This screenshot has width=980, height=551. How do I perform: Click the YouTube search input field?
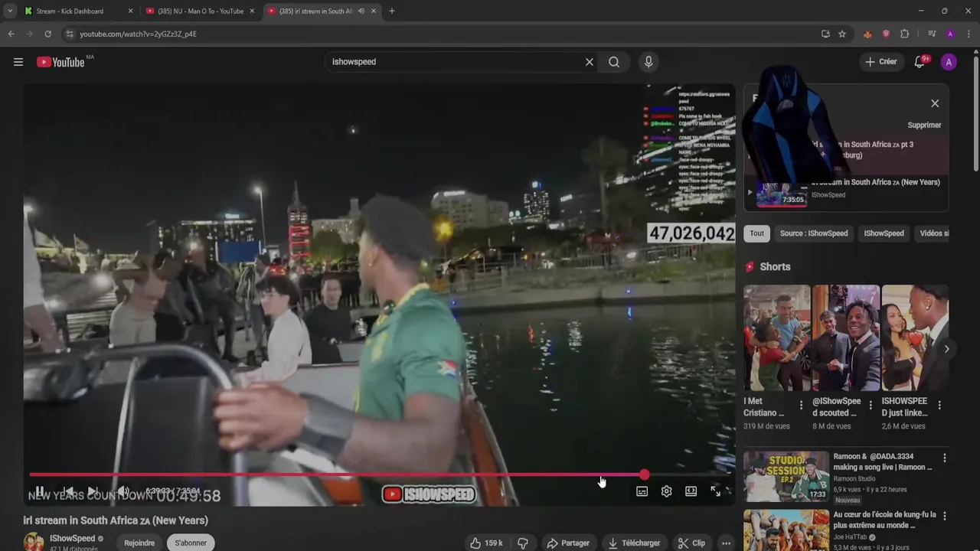[456, 62]
